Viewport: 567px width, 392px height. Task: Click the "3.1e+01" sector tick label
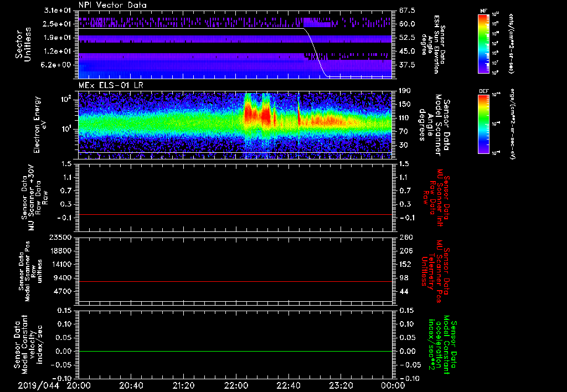pos(57,11)
